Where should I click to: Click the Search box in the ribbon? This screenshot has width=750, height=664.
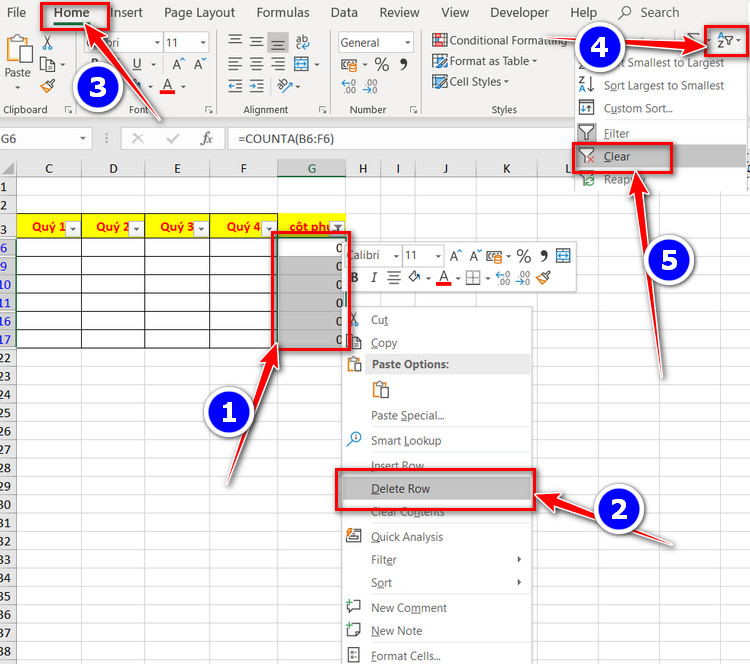[x=649, y=12]
